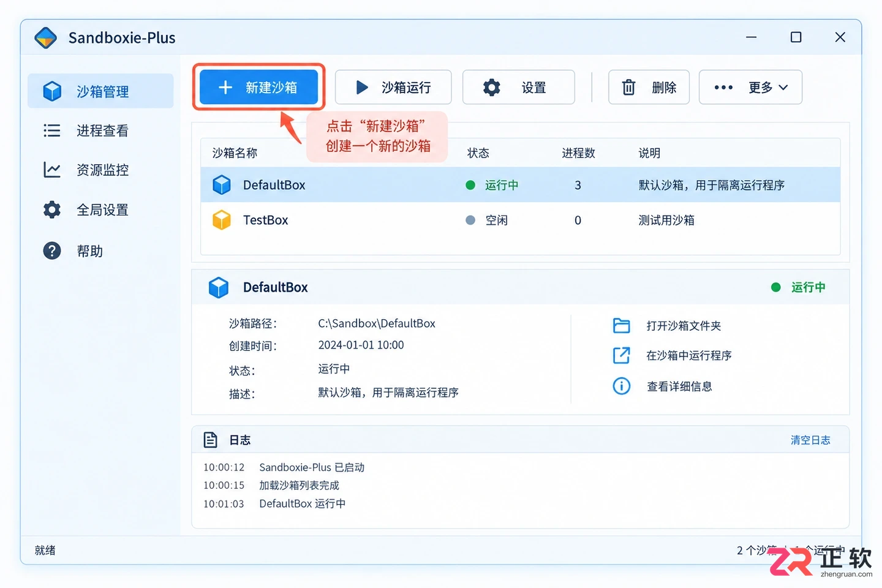The height and width of the screenshot is (588, 882).
Task: Click the 沙箱名称 column header
Action: [x=235, y=153]
